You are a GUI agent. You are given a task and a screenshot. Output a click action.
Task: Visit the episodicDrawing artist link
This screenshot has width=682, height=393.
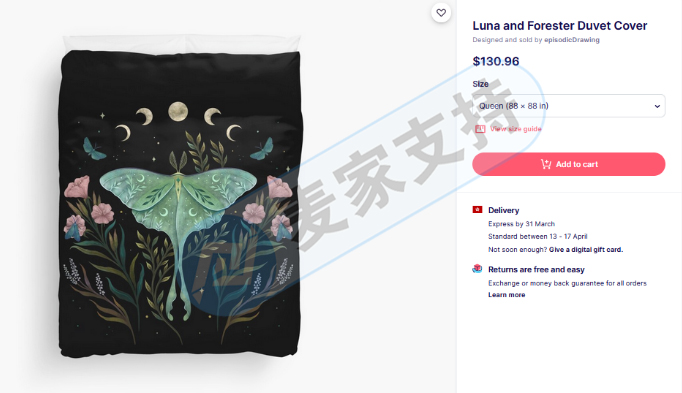click(572, 40)
